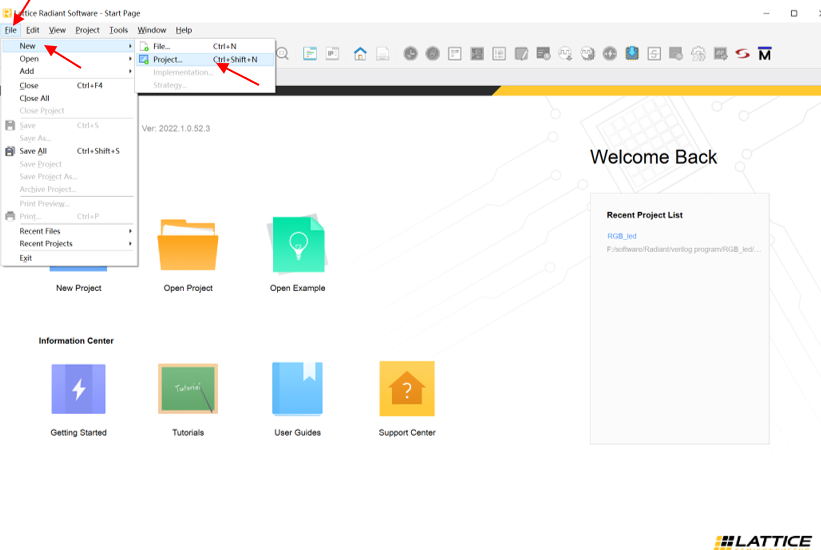The width and height of the screenshot is (821, 550).
Task: Open the IP Catalog toolbar icon
Action: click(x=332, y=53)
